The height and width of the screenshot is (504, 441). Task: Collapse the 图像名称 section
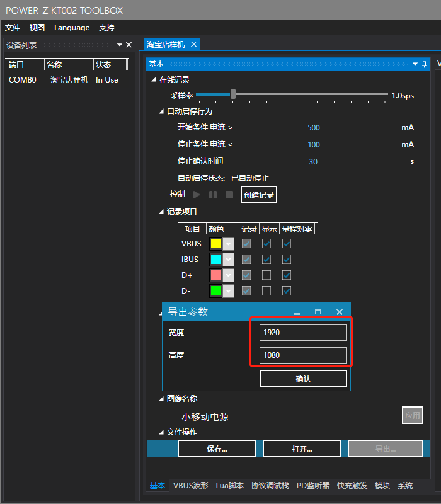pos(161,399)
